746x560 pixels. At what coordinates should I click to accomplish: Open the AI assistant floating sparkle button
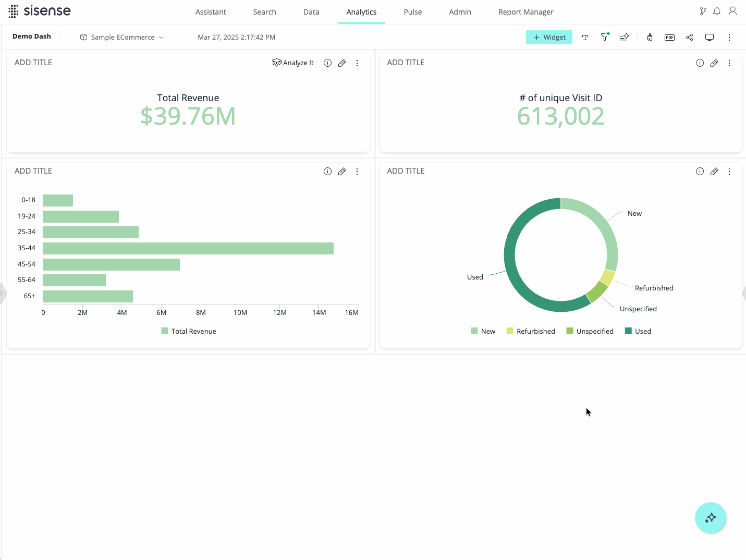click(711, 518)
